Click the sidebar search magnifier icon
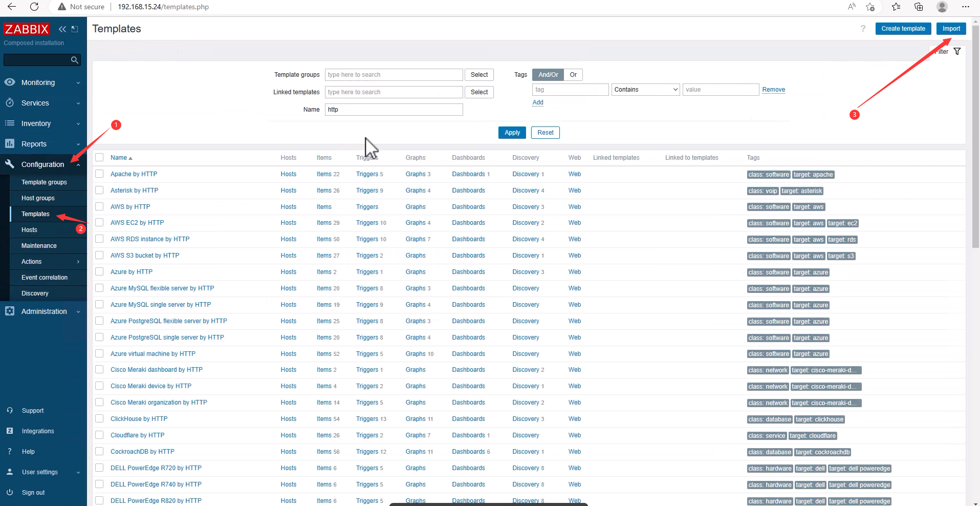Viewport: 980px width, 506px height. coord(75,60)
